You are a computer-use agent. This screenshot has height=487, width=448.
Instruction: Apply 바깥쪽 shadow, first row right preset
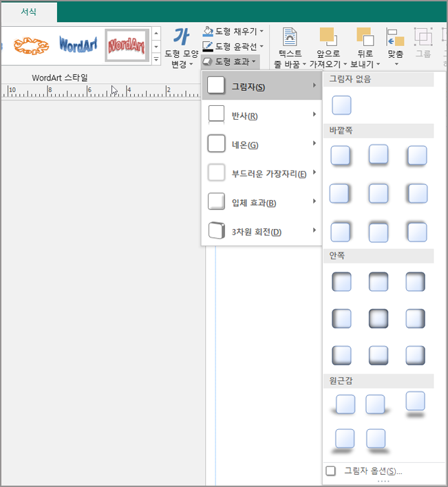point(417,155)
